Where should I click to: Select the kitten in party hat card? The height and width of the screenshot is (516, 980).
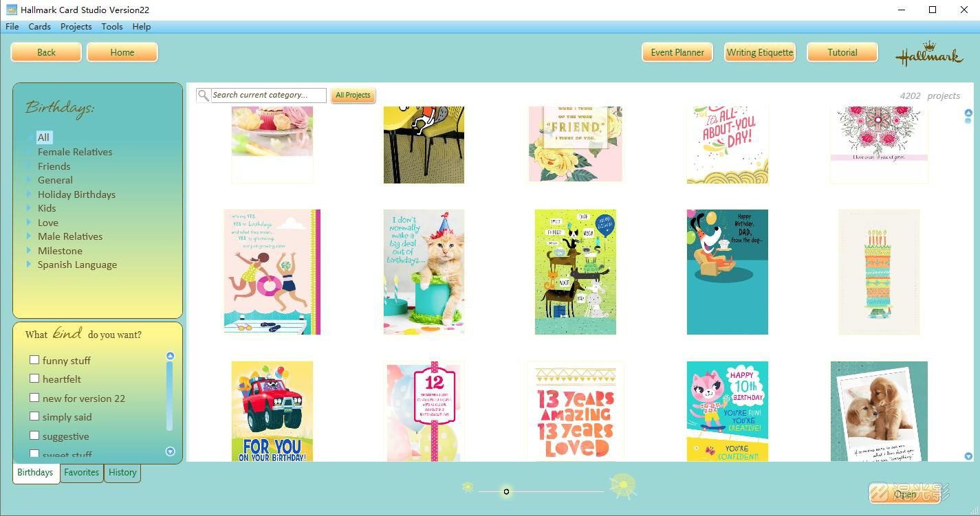(x=424, y=272)
